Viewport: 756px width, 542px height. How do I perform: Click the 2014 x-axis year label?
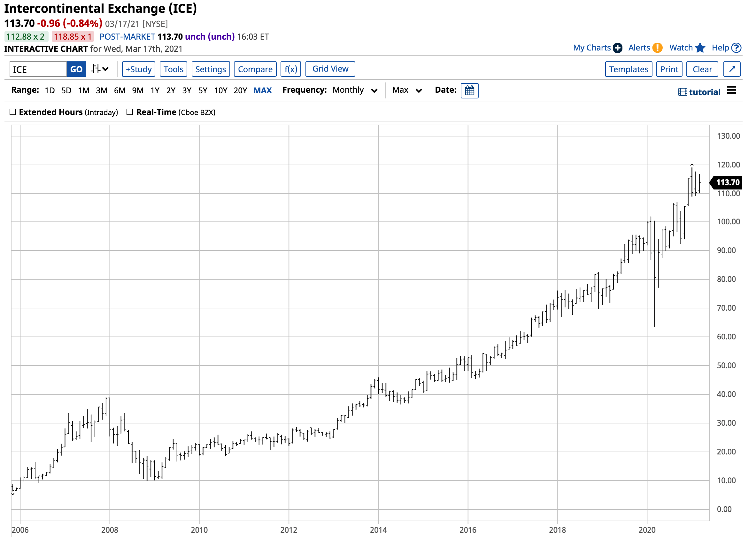pos(378,530)
